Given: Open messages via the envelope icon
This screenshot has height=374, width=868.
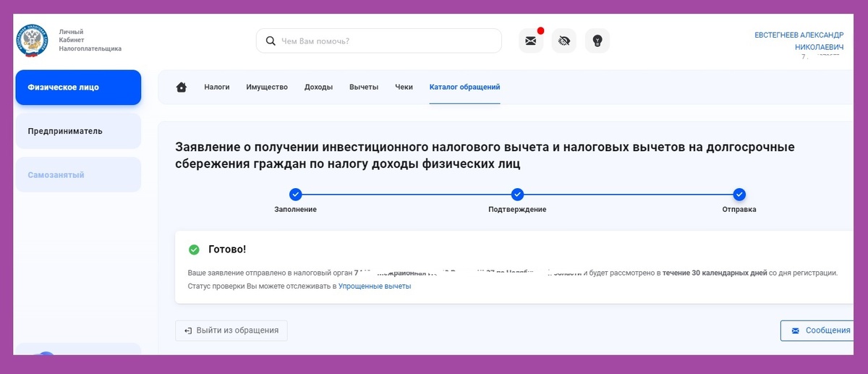Looking at the screenshot, I should [531, 41].
